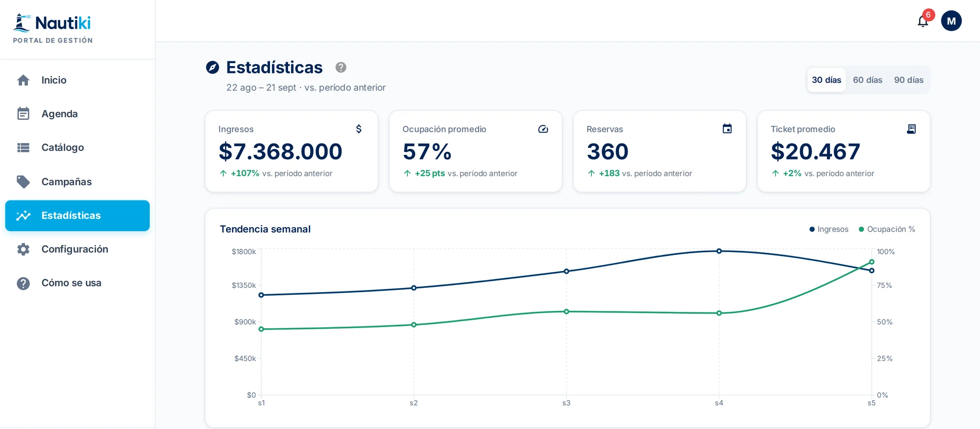Screen dimensions: 980x429
Task: Click the $20.467 Ticket promedio value
Action: 815,151
